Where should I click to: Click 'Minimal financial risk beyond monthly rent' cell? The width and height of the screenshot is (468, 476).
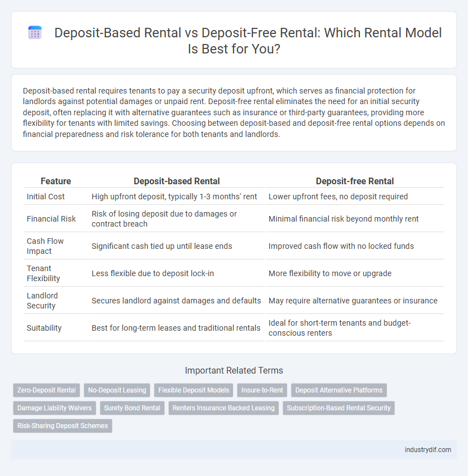pos(355,219)
